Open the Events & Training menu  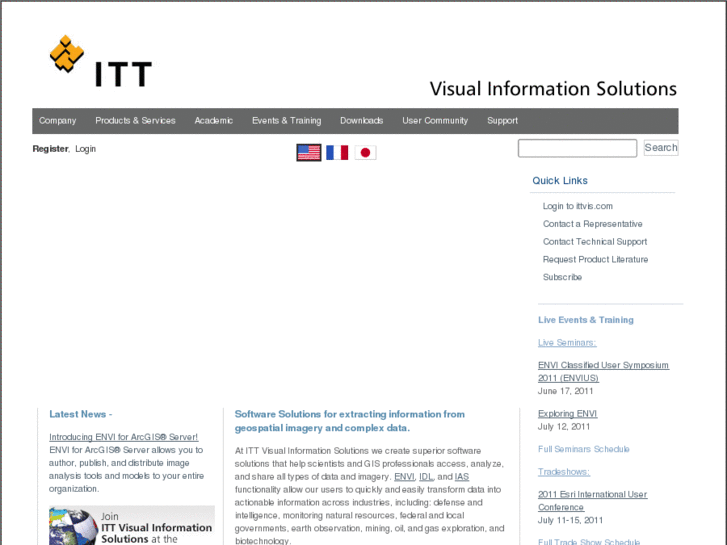(x=287, y=121)
